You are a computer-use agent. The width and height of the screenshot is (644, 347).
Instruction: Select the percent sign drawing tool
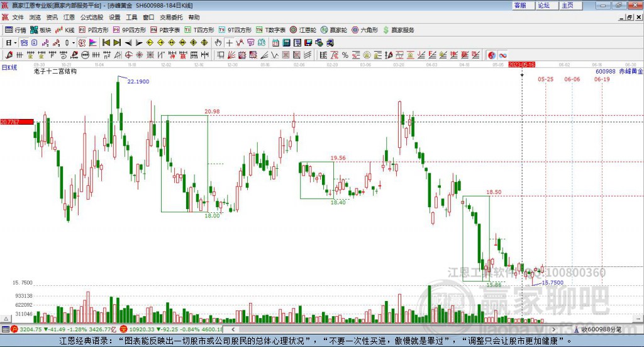[345, 55]
